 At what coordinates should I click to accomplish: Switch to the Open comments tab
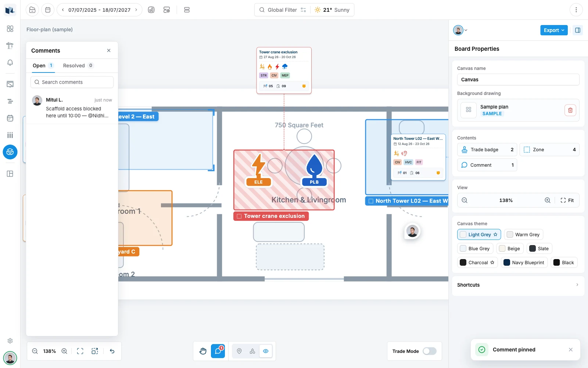(x=43, y=66)
